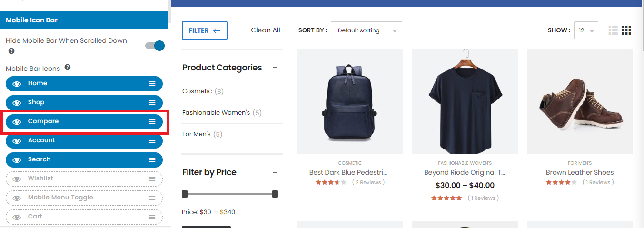This screenshot has width=644, height=228.
Task: Open the Show 12 items dropdown
Action: tap(586, 30)
